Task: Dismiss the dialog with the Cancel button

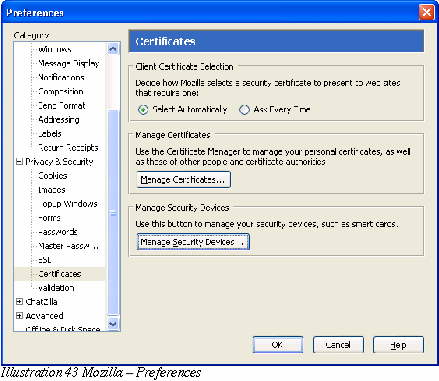Action: click(338, 344)
